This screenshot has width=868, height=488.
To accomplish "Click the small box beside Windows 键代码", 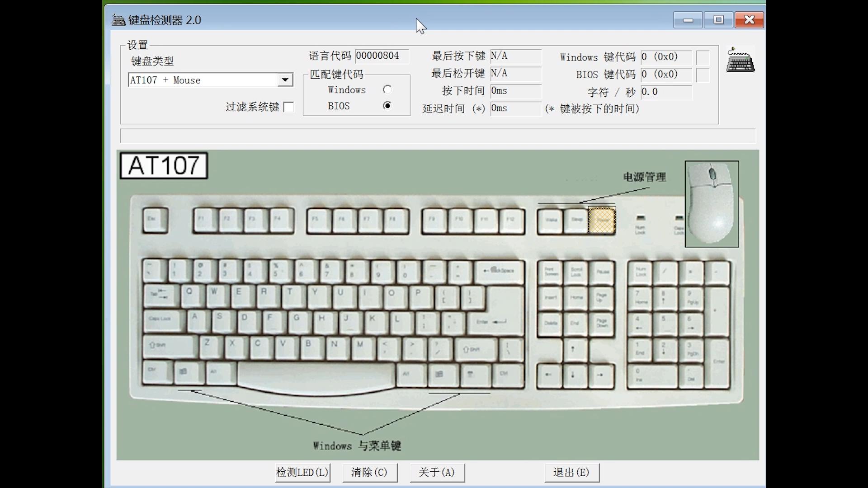I will (703, 58).
